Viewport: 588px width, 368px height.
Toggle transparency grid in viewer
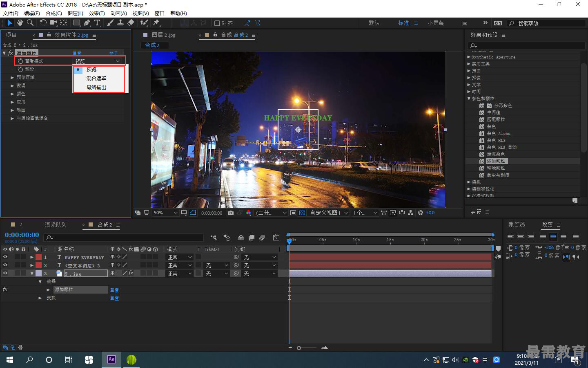[x=302, y=213]
